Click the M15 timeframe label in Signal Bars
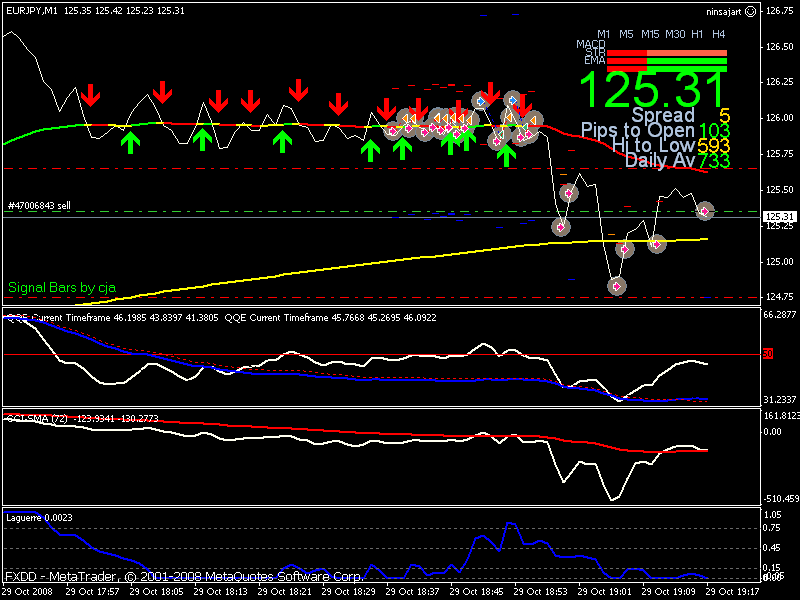Viewport: 800px width, 600px height. click(x=651, y=34)
